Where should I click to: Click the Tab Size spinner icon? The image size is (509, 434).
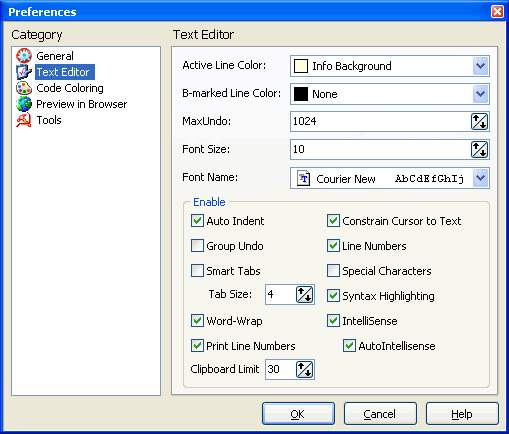305,294
